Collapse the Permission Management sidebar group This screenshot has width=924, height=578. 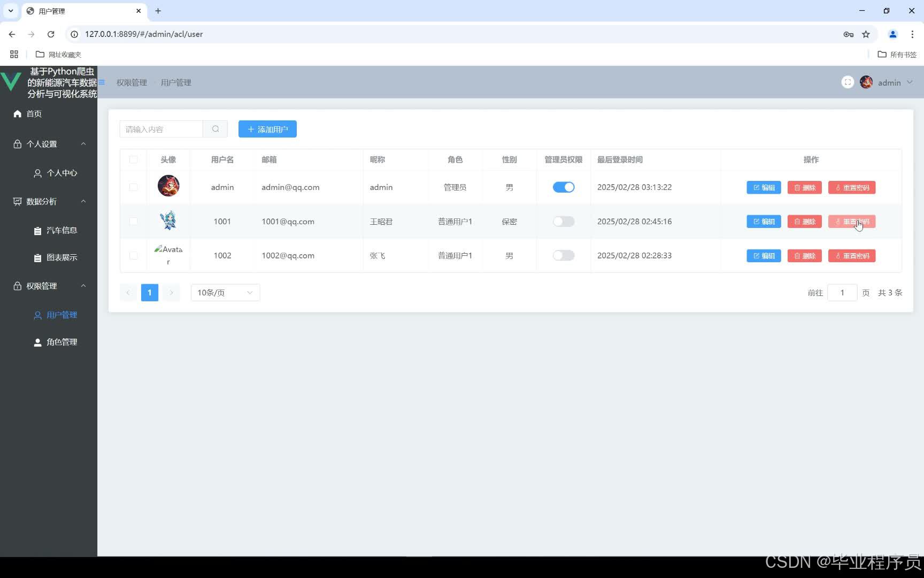[x=49, y=286]
